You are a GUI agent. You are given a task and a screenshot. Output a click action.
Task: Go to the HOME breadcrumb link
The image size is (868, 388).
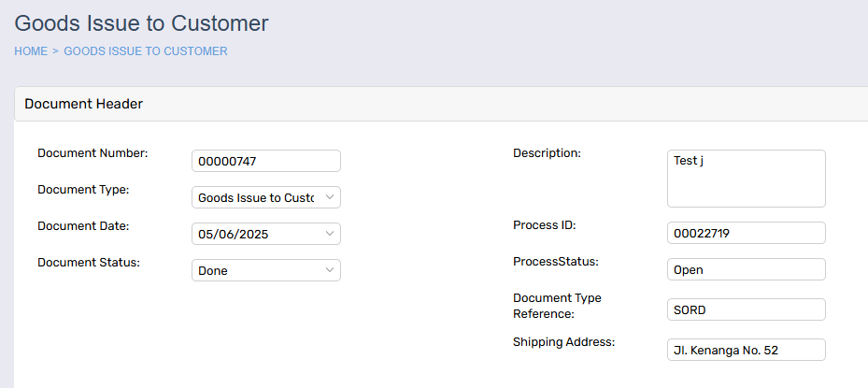tap(31, 51)
